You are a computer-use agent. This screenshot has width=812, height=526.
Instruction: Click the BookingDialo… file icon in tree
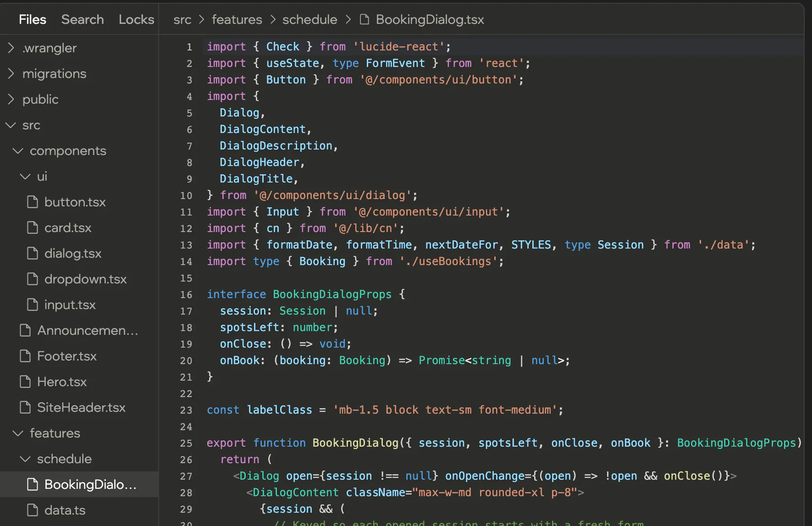(x=33, y=484)
